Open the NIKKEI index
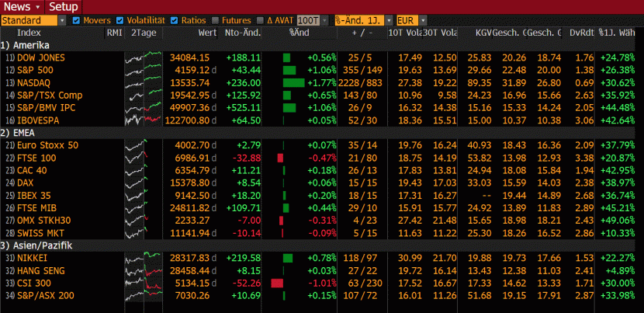 click(33, 259)
